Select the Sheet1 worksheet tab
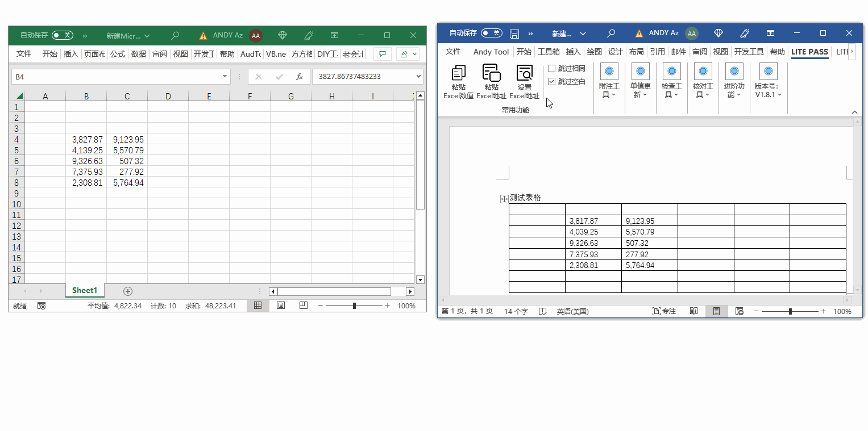868x431 pixels. coord(85,290)
